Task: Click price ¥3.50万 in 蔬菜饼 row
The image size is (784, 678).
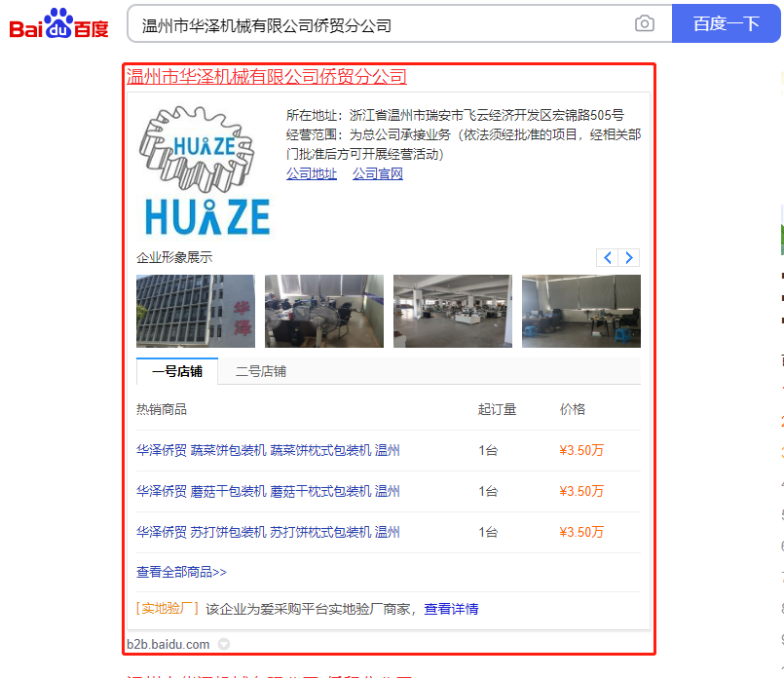Action: click(x=581, y=450)
